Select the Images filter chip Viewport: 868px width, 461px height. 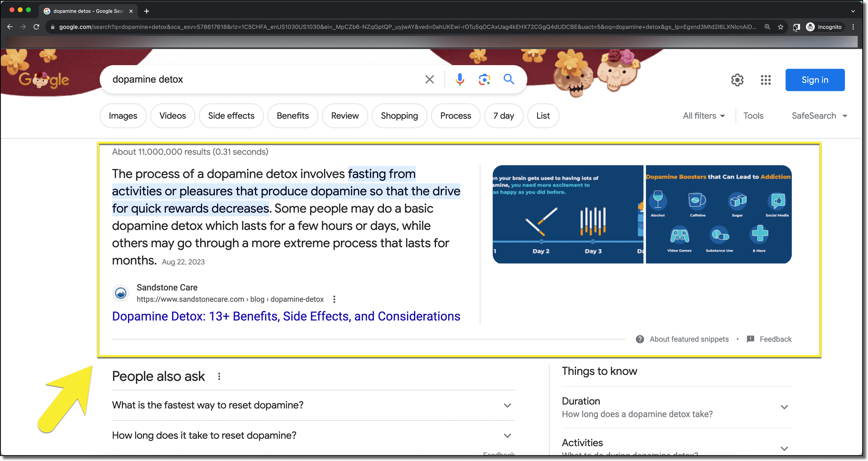click(123, 116)
